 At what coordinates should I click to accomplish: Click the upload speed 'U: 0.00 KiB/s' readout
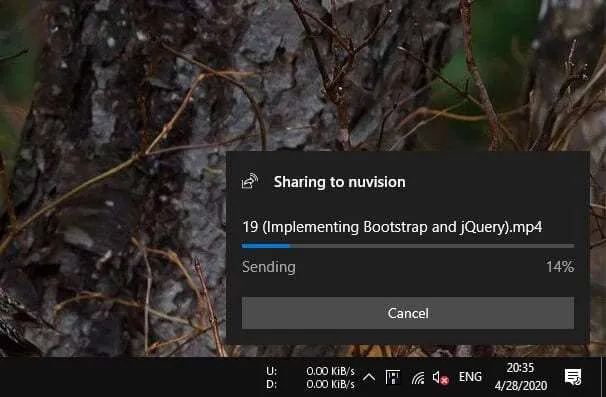(x=310, y=371)
